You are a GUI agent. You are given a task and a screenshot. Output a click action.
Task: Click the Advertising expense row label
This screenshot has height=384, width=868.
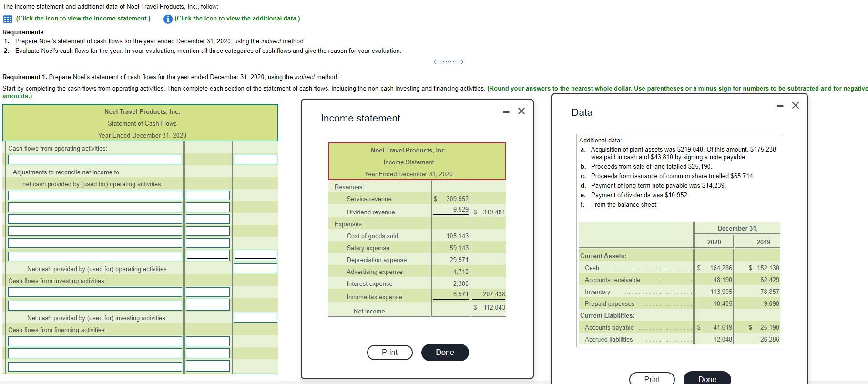374,272
